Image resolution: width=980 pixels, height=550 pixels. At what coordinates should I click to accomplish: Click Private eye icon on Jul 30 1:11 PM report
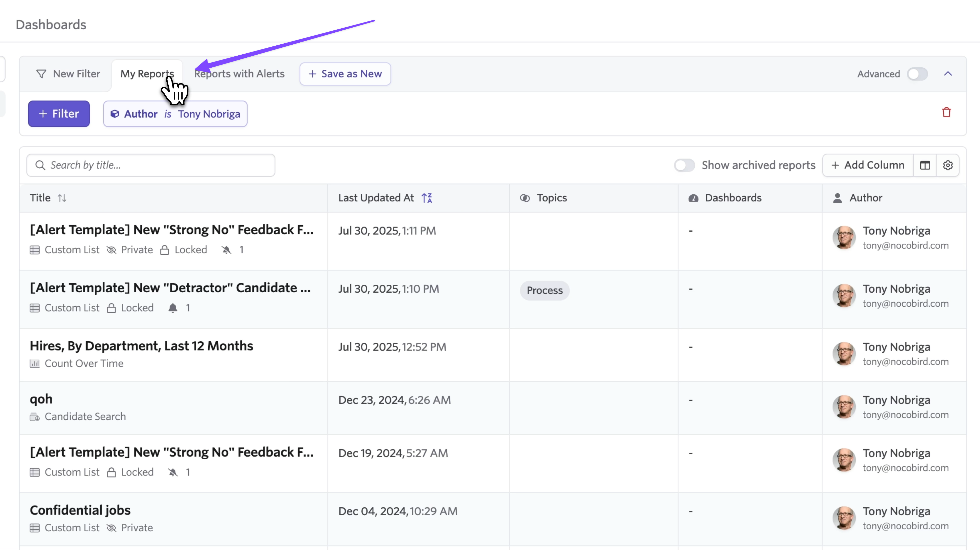(x=112, y=250)
